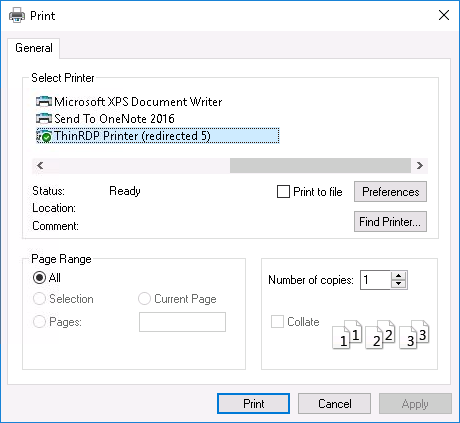Select Send To OneNote 2016 printer name
Viewport: 460px width, 423px height.
click(x=114, y=119)
